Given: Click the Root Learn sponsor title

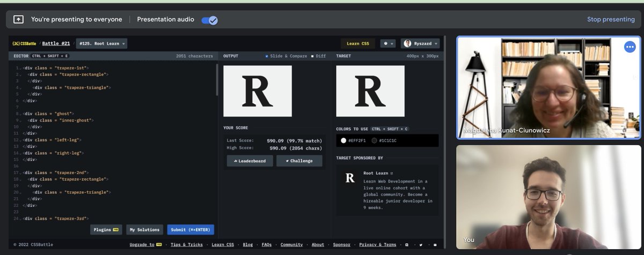Looking at the screenshot, I should pyautogui.click(x=375, y=174).
